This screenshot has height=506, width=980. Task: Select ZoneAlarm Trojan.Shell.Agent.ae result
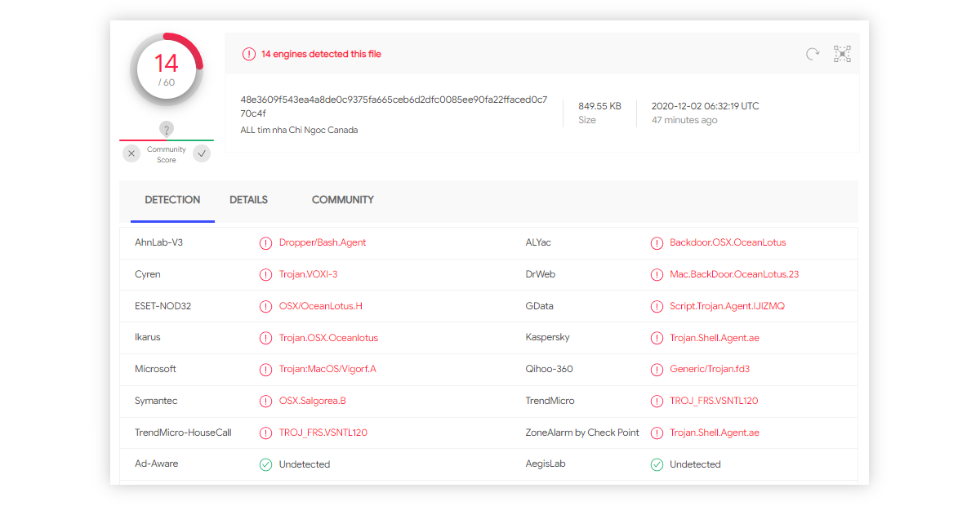pos(715,433)
